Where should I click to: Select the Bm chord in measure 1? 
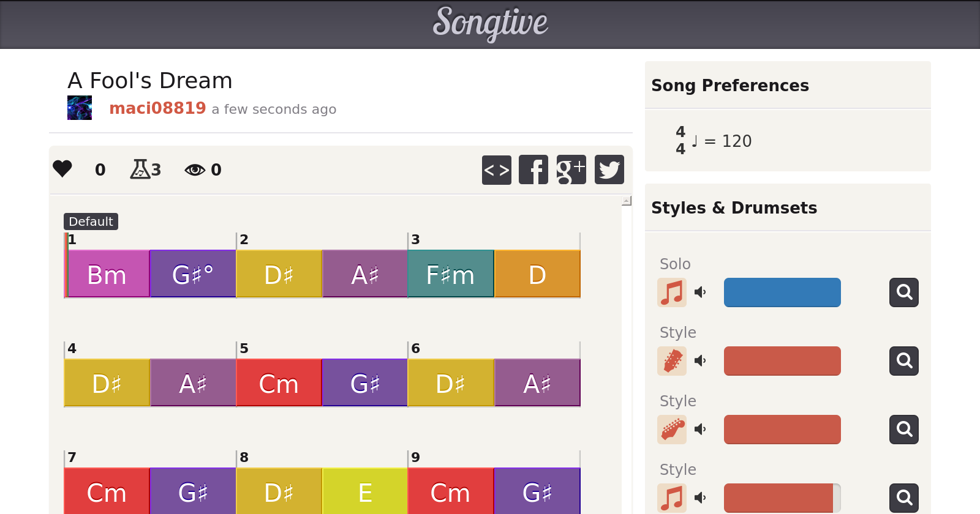107,274
